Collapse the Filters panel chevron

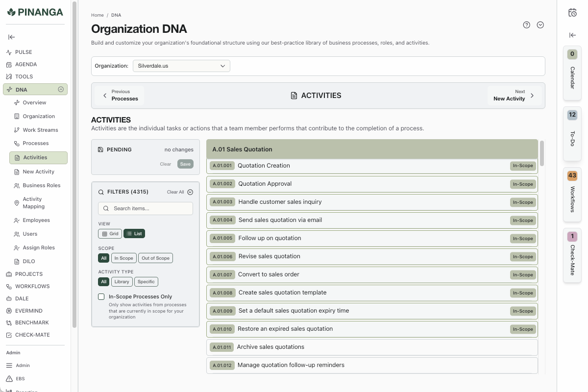click(191, 192)
